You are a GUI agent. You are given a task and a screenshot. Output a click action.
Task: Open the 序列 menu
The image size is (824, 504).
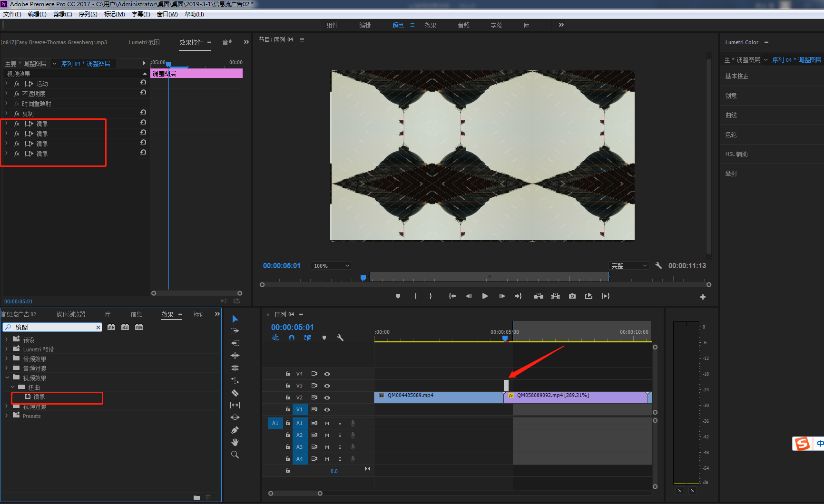click(x=88, y=14)
